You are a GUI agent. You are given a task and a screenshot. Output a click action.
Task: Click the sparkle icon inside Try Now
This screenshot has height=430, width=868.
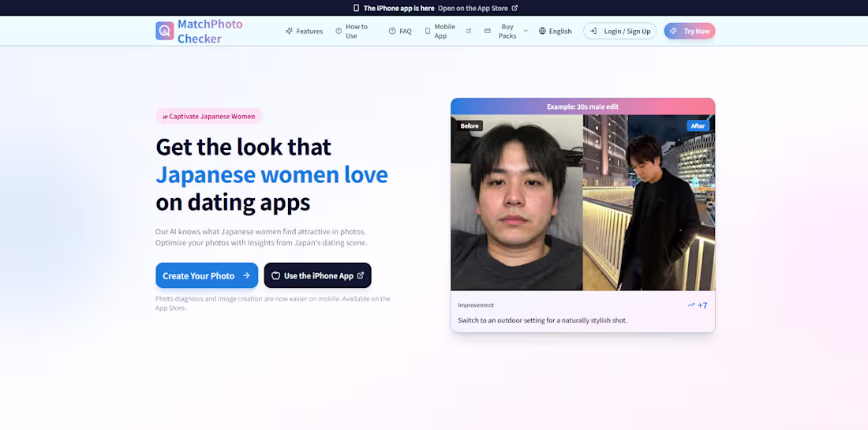tap(673, 31)
